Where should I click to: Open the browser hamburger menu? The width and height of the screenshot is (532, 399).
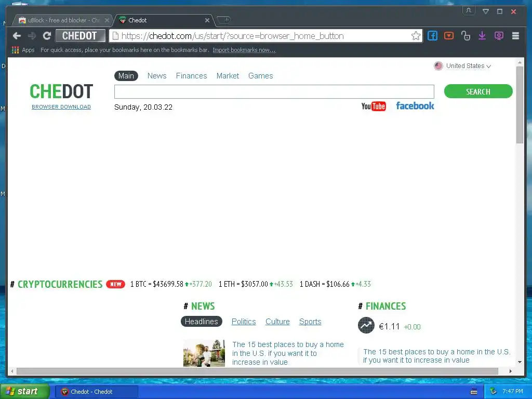point(515,36)
